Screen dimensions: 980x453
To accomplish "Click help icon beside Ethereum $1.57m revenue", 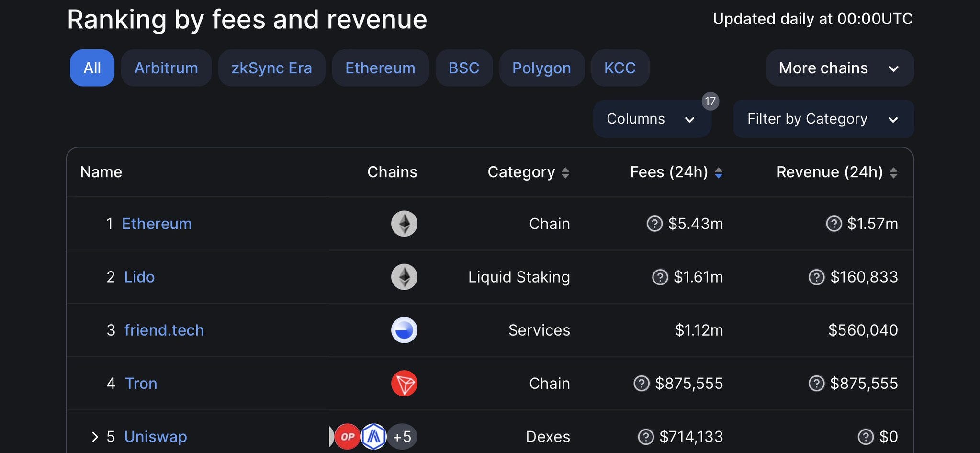I will [834, 224].
